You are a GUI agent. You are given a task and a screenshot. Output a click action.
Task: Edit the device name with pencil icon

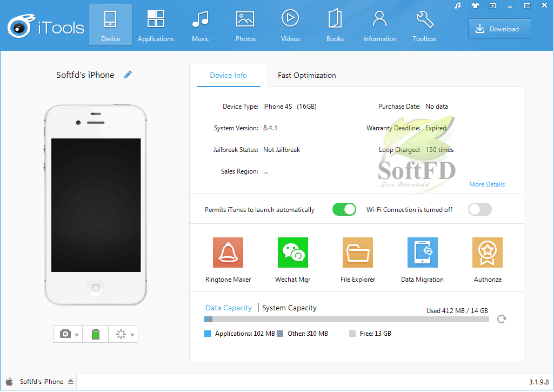pos(128,75)
